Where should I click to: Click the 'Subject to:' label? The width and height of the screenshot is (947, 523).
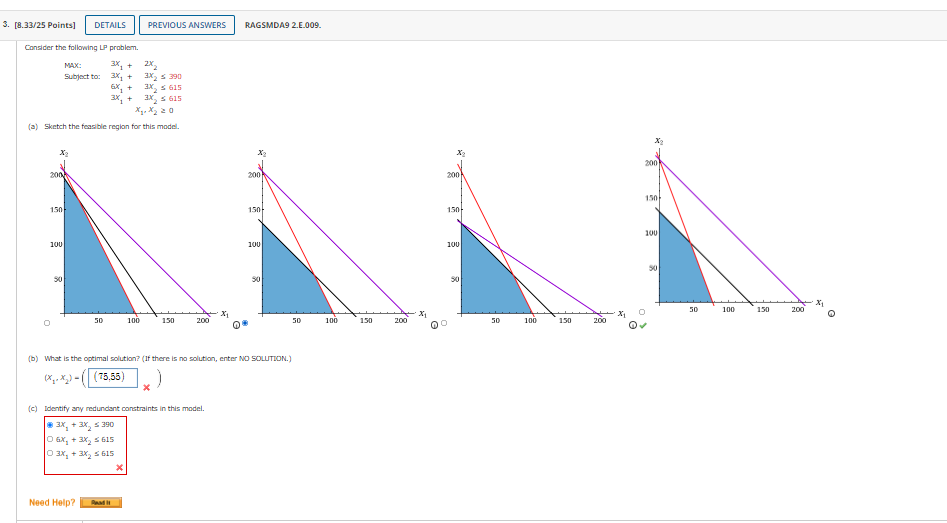pos(82,77)
